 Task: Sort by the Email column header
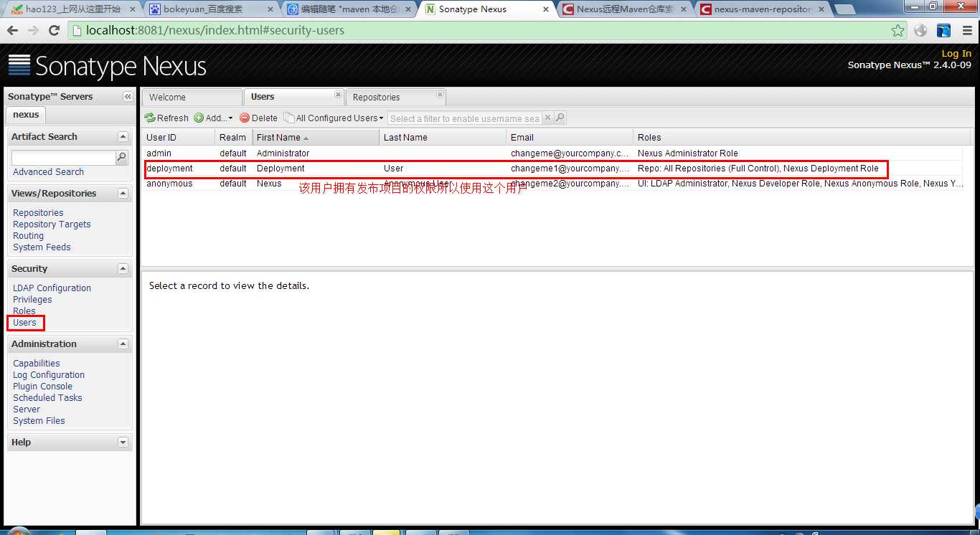click(x=570, y=137)
